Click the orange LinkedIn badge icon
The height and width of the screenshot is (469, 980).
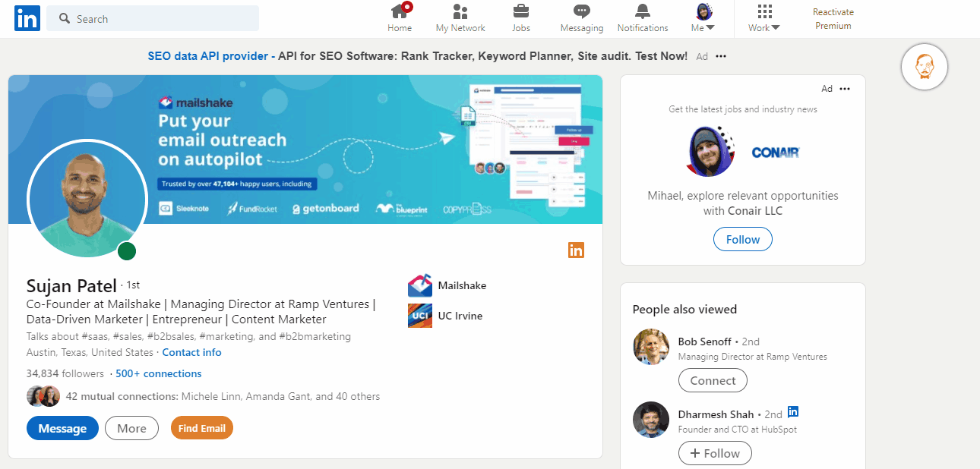[577, 250]
